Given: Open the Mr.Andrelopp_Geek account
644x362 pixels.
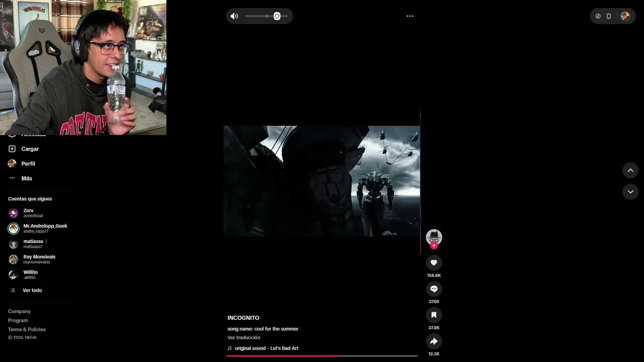Looking at the screenshot, I should [45, 228].
